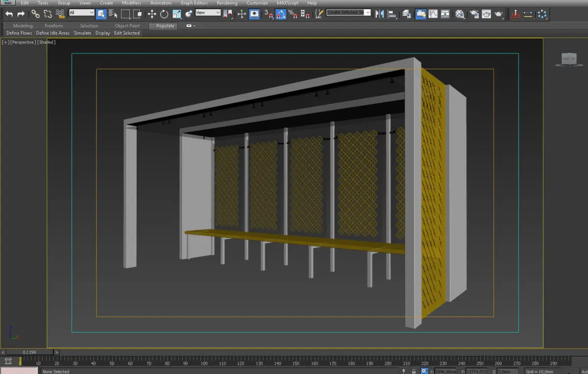Open the Schematic View
Image resolution: width=588 pixels, height=374 pixels.
[445, 14]
